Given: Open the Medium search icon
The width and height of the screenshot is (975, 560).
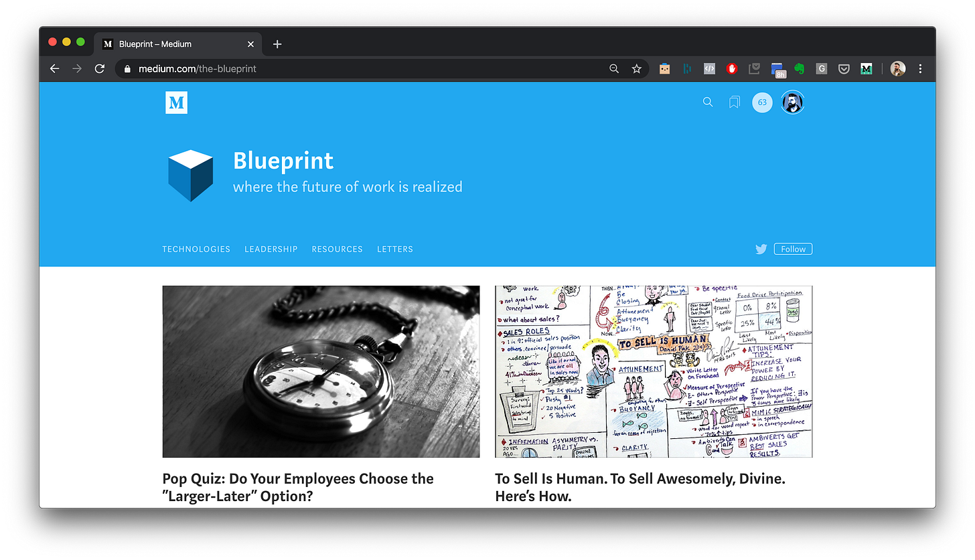Looking at the screenshot, I should 708,102.
